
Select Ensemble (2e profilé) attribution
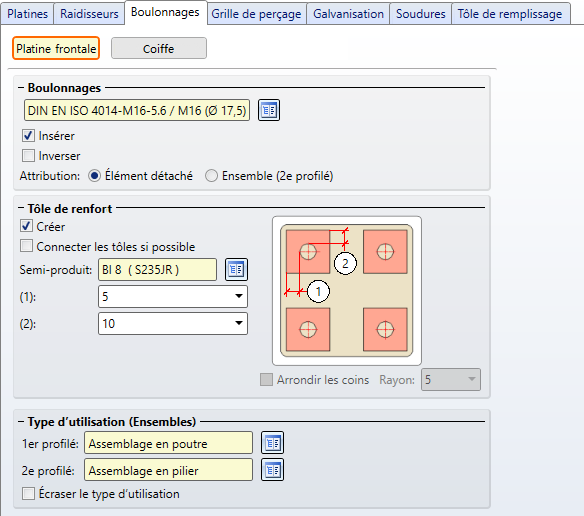(211, 175)
